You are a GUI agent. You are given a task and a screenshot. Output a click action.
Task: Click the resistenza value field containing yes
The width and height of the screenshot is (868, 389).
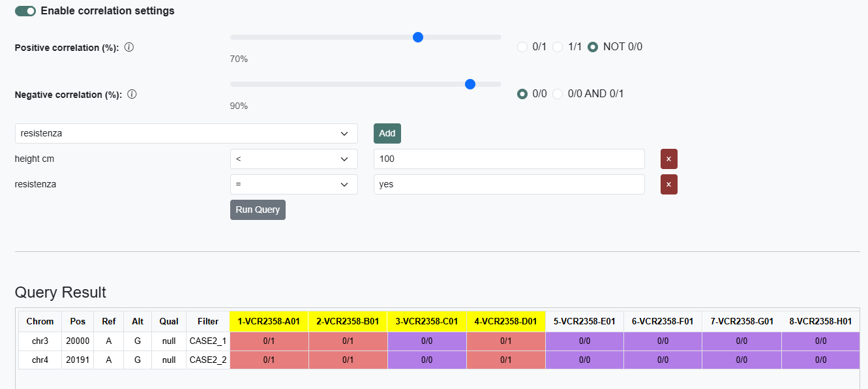click(509, 185)
